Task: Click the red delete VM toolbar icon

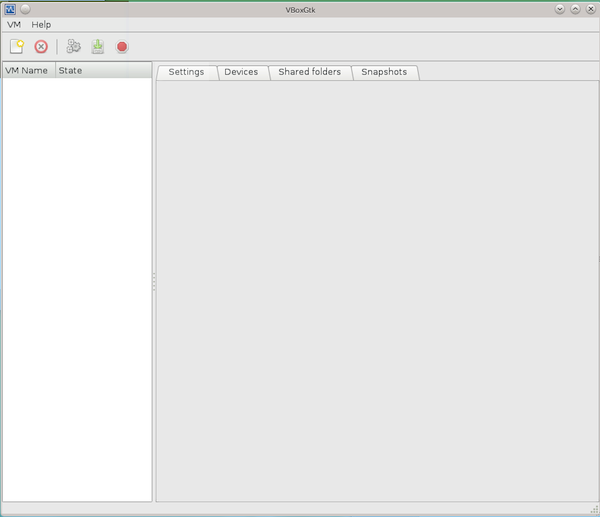Action: pos(41,47)
